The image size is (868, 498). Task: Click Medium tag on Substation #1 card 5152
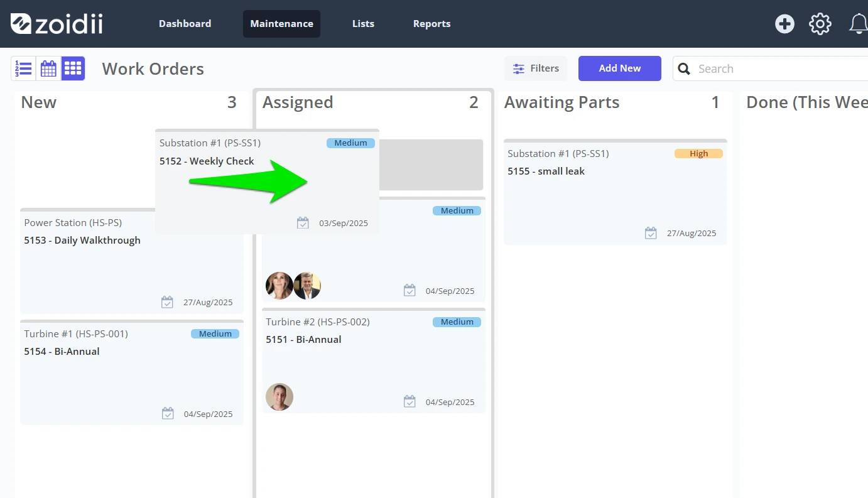(350, 143)
